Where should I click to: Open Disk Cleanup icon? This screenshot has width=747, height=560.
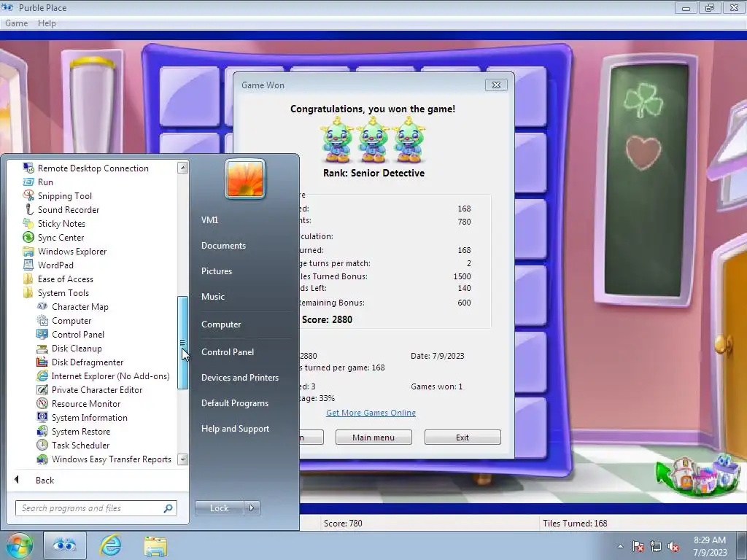pos(42,348)
